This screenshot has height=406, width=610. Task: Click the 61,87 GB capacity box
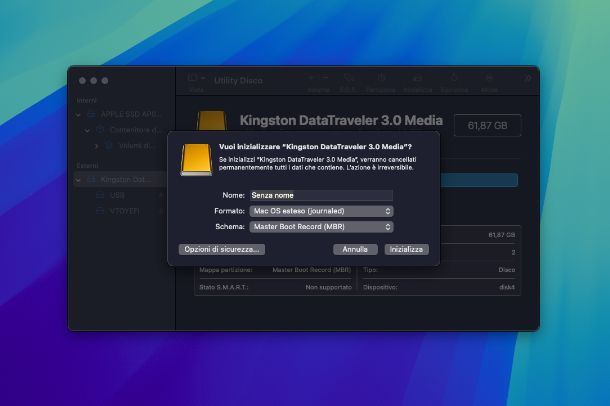click(487, 125)
